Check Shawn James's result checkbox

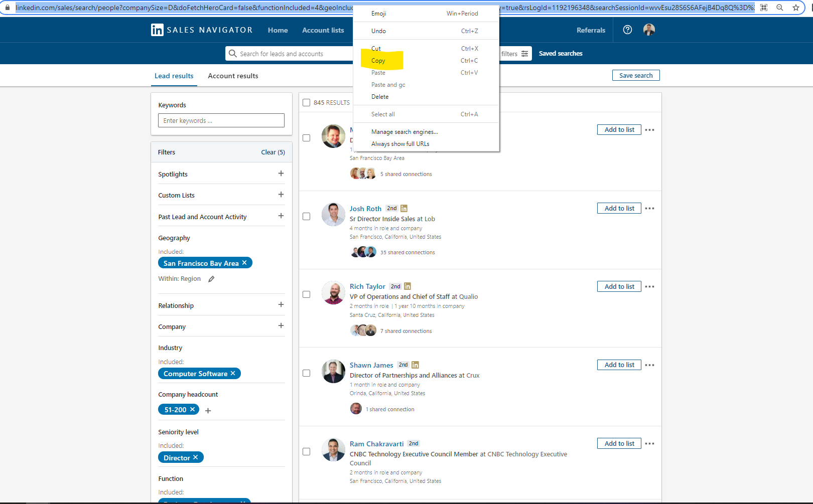click(306, 373)
